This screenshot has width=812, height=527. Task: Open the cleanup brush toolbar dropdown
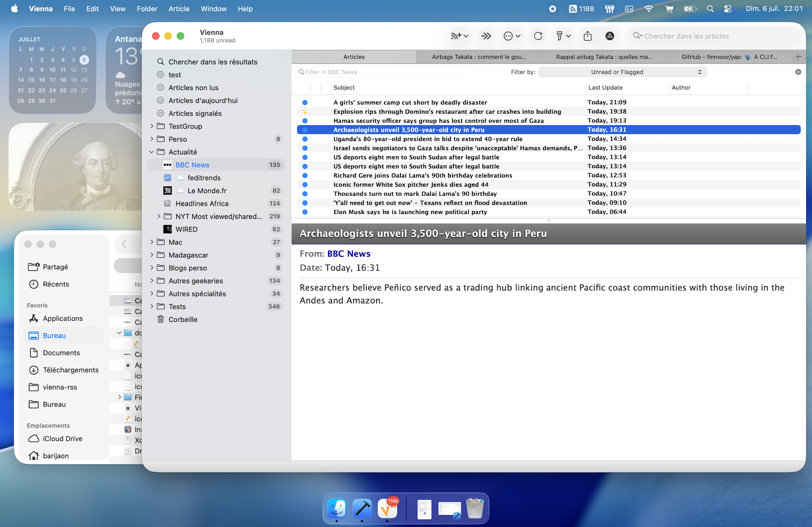coord(563,36)
